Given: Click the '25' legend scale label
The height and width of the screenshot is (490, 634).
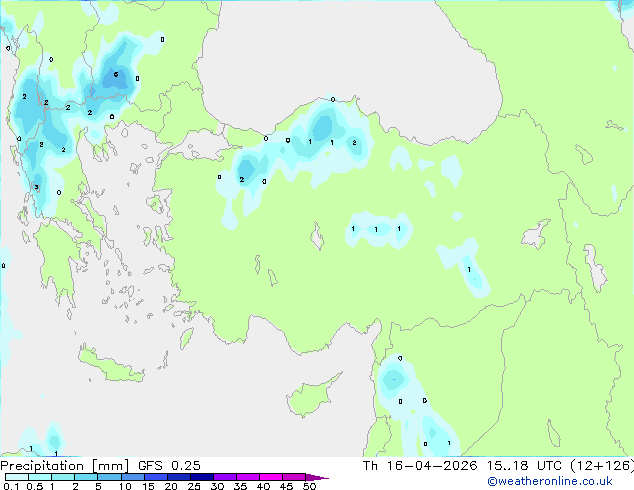Looking at the screenshot, I should tap(194, 486).
